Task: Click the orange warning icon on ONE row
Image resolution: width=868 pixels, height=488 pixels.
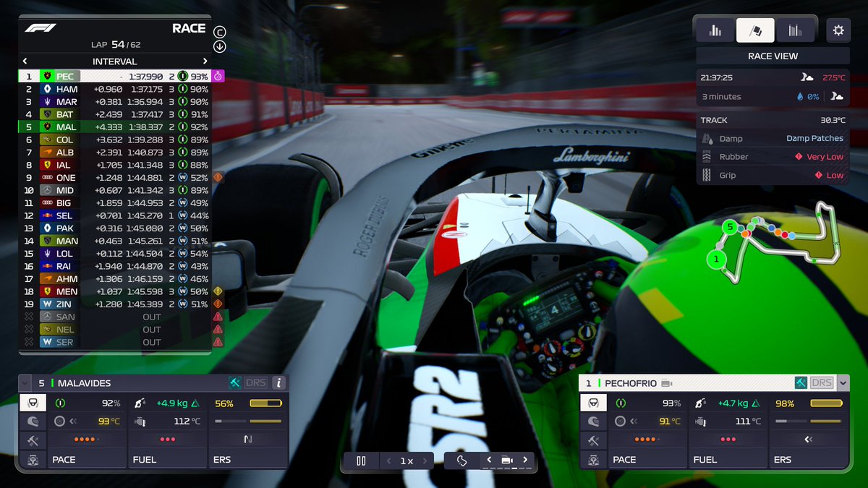Action: point(218,177)
